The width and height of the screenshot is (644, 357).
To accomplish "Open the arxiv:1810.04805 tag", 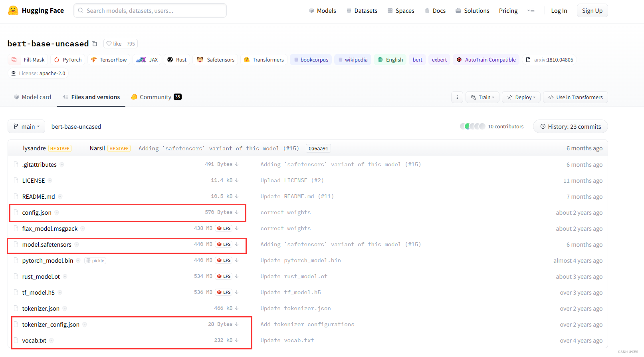I will pyautogui.click(x=549, y=60).
